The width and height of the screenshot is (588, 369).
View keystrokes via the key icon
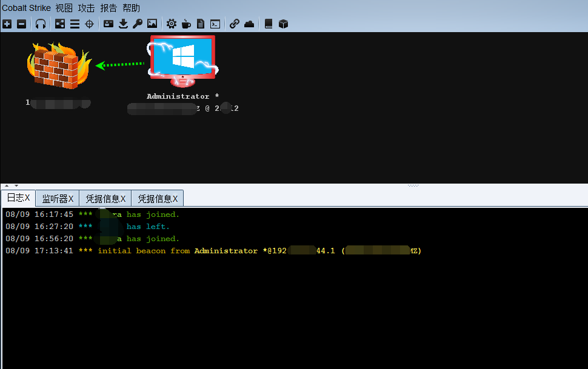[138, 24]
